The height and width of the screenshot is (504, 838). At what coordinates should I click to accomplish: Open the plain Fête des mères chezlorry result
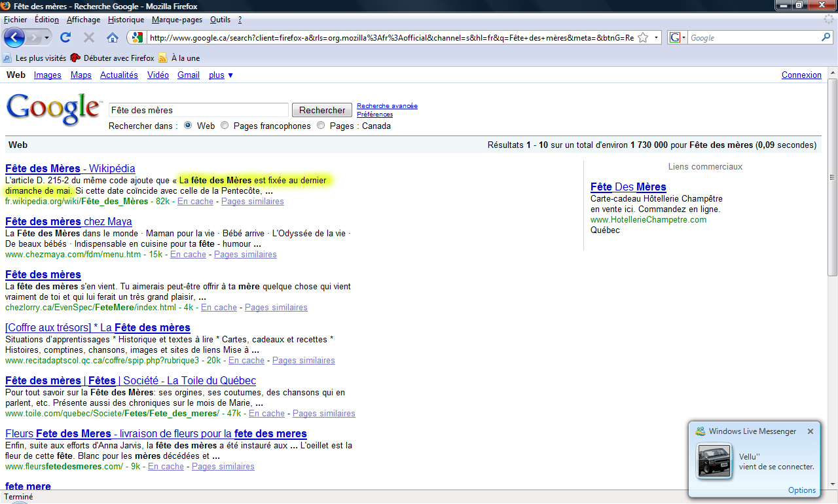click(x=43, y=274)
